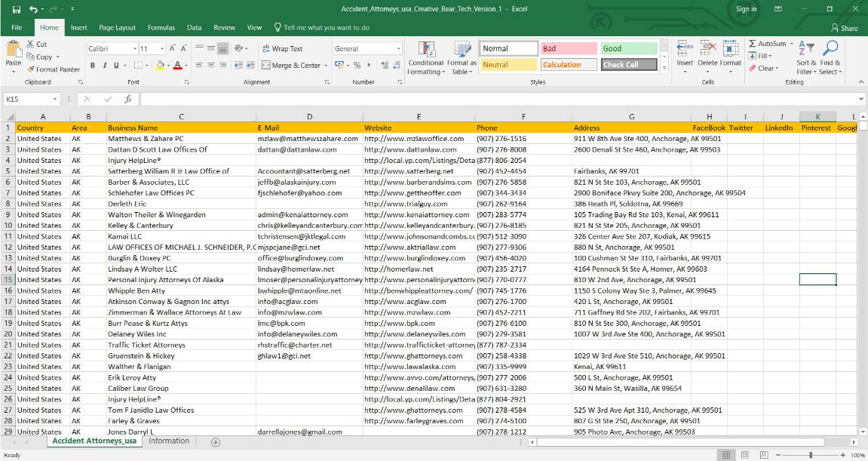Image resolution: width=868 pixels, height=461 pixels.
Task: Toggle center horizontal alignment
Action: (x=211, y=66)
